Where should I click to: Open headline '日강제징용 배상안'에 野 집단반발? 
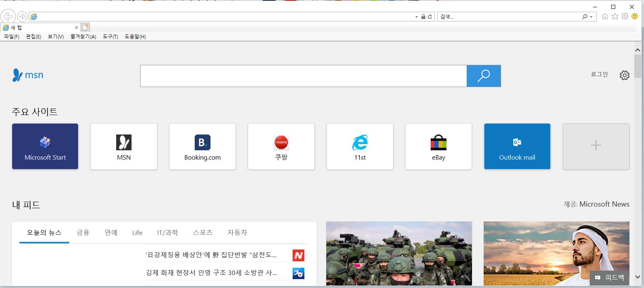pos(211,255)
